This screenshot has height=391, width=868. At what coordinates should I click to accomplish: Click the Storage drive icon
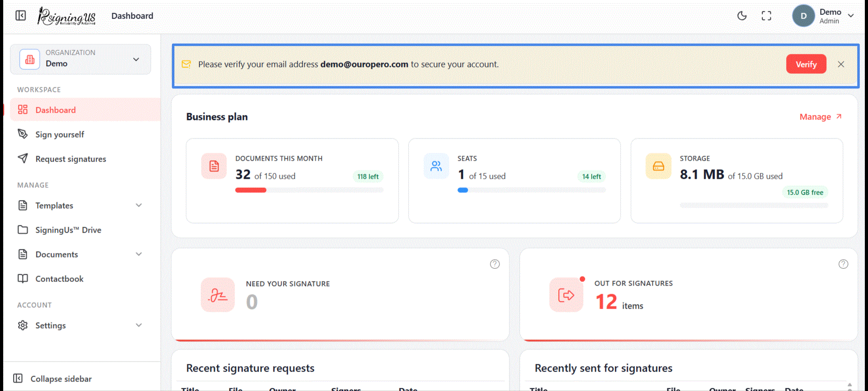pos(659,166)
